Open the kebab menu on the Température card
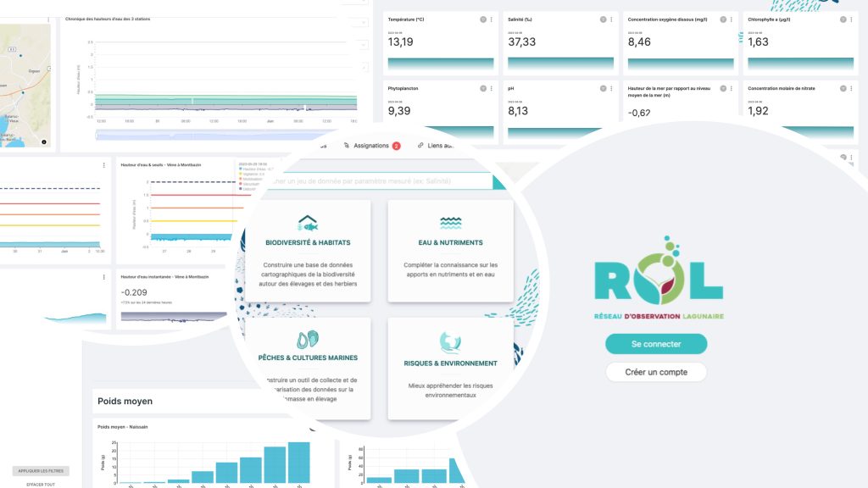 click(x=491, y=19)
